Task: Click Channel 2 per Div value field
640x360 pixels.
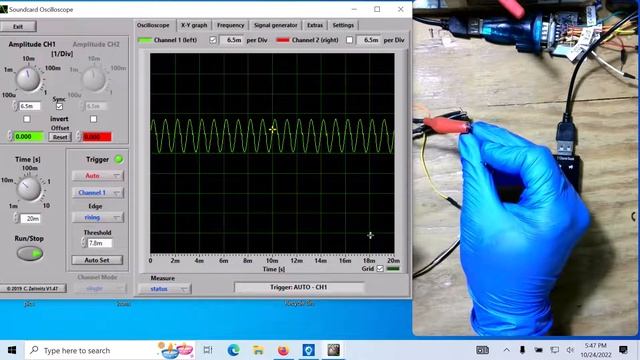Action: click(369, 40)
